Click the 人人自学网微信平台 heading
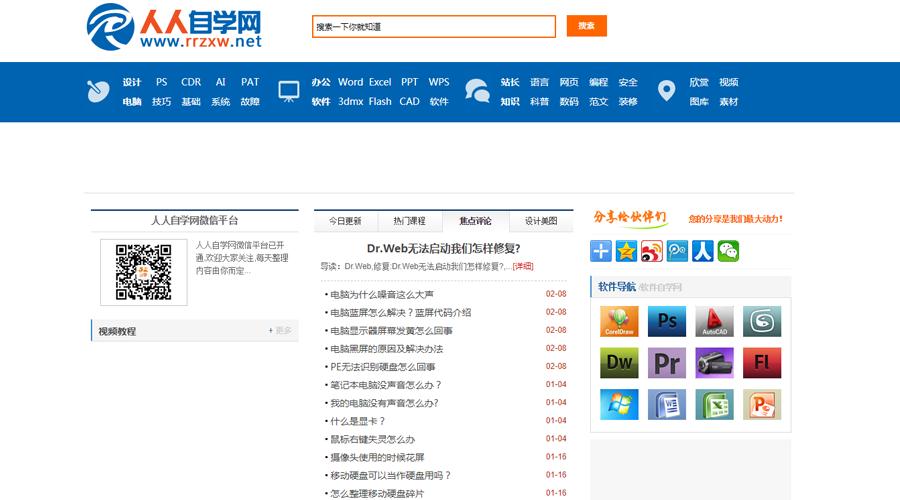900x500 pixels. click(195, 220)
